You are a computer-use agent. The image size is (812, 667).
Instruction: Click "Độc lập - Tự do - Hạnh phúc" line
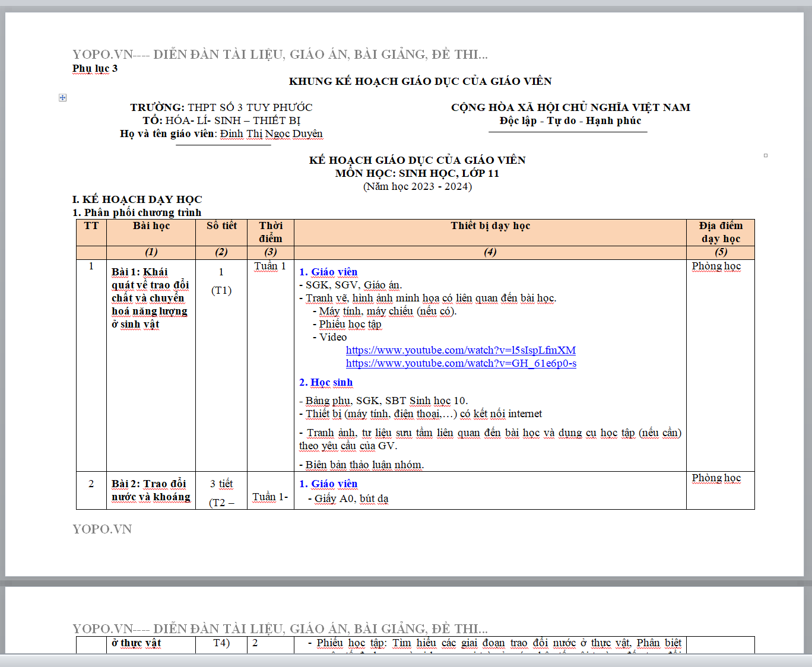(570, 120)
